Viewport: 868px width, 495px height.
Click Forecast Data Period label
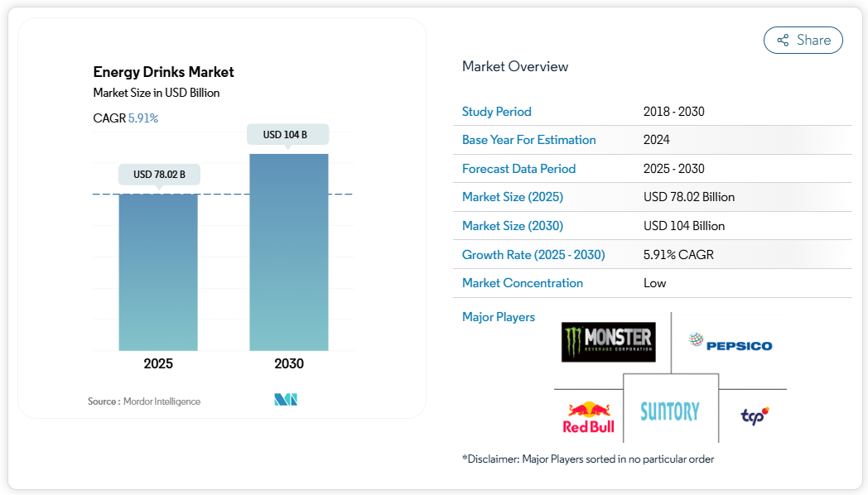[519, 169]
